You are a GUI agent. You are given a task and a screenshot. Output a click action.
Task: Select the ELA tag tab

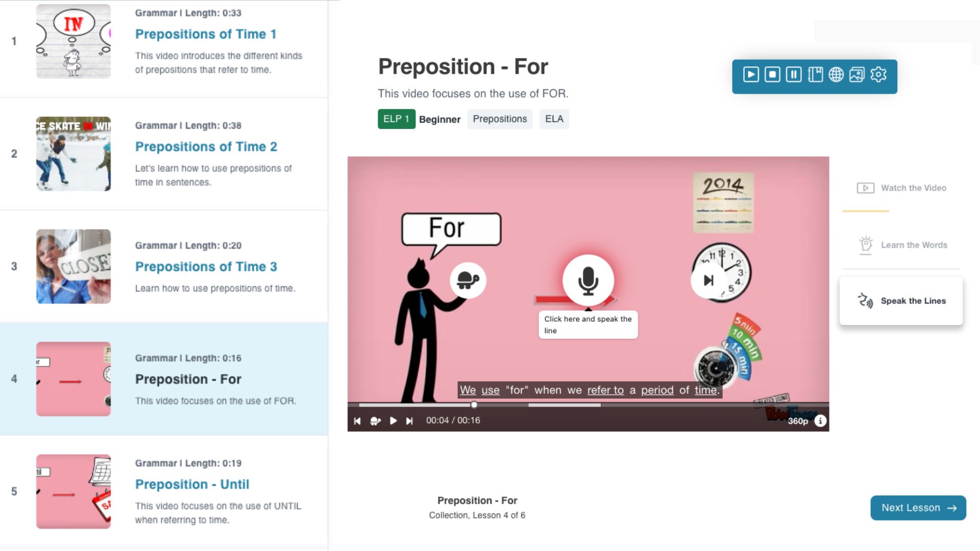(x=554, y=119)
